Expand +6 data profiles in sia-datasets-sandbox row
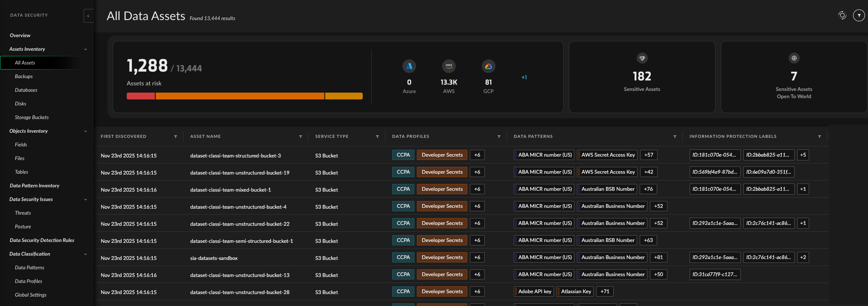The height and width of the screenshot is (306, 868). pyautogui.click(x=477, y=257)
